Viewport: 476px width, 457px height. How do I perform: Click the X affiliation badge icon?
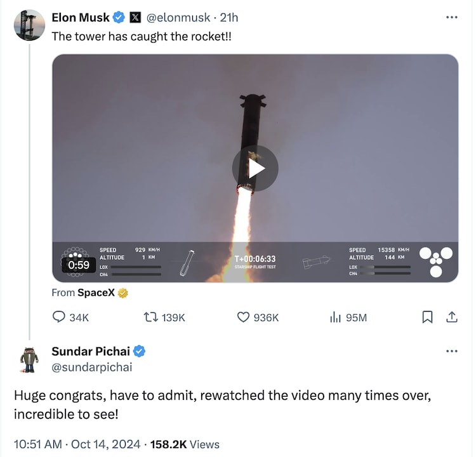click(135, 17)
